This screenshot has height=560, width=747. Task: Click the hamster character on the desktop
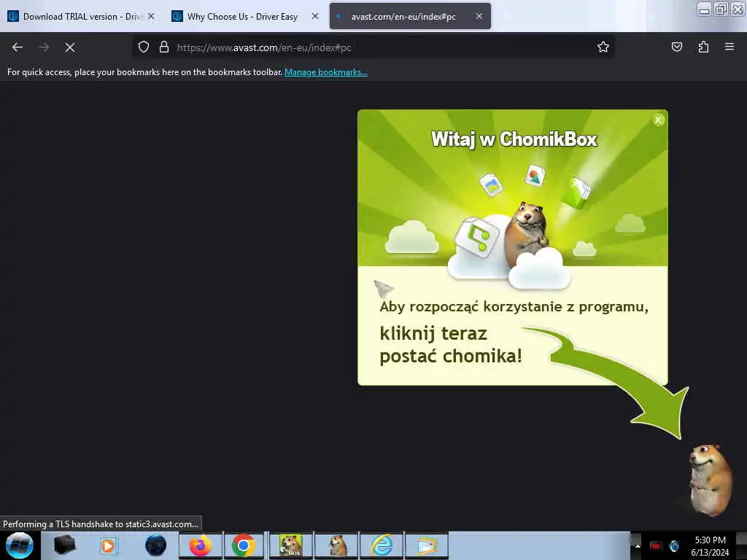[x=709, y=480]
